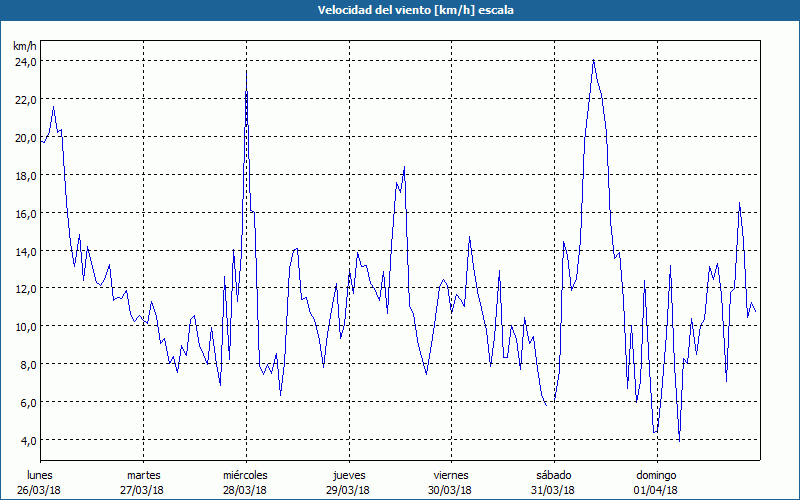Select the 24,0 y-axis label
Screen dimensions: 800x500
pyautogui.click(x=25, y=61)
